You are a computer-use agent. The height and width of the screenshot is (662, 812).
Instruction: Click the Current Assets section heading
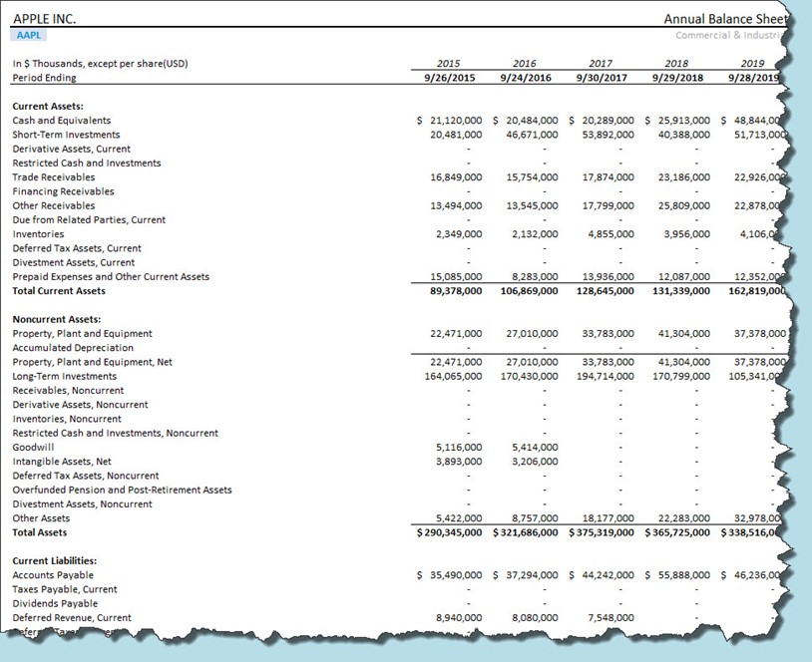[48, 106]
